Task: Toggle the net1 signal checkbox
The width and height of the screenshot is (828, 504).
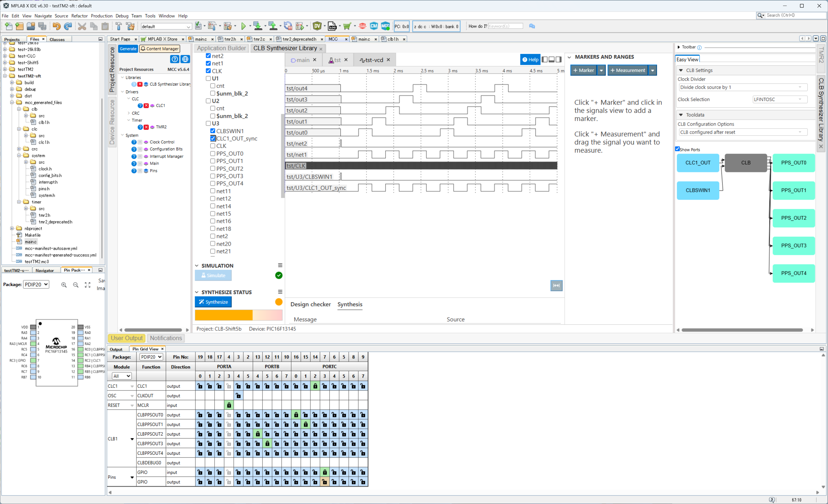Action: coord(208,63)
